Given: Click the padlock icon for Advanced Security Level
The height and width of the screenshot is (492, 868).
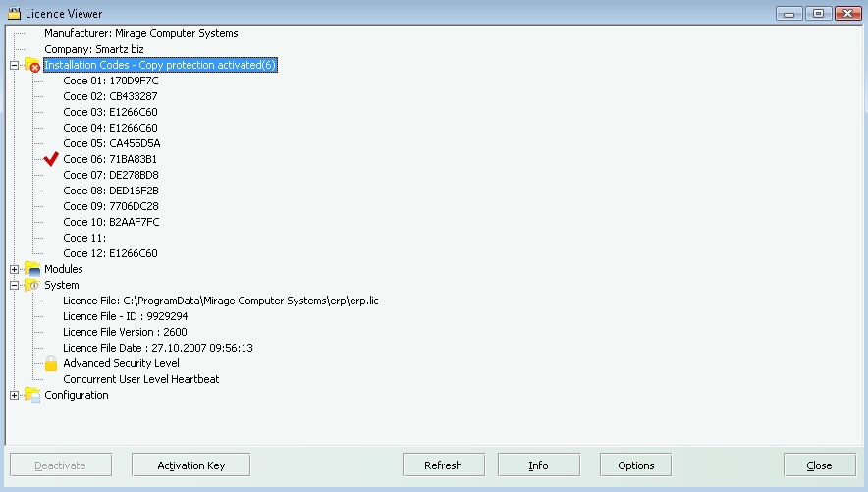Looking at the screenshot, I should tap(52, 363).
